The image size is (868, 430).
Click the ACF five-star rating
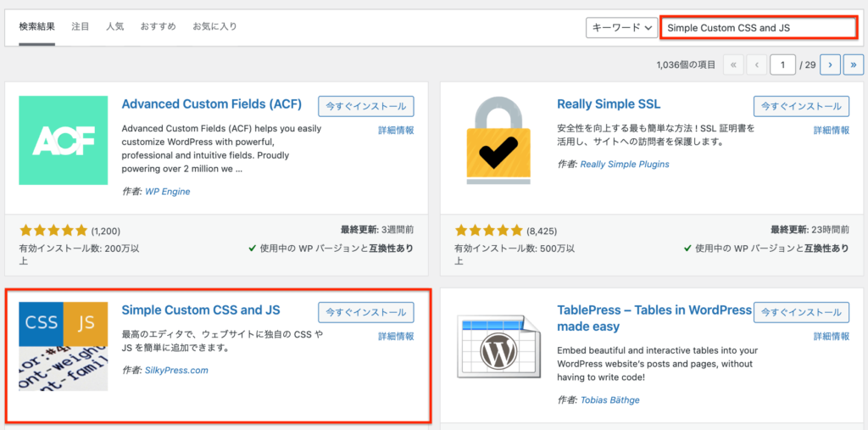tap(53, 231)
